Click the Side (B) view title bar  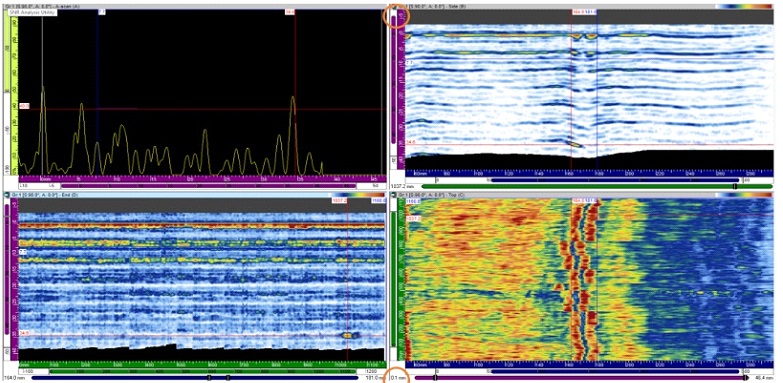[549, 6]
